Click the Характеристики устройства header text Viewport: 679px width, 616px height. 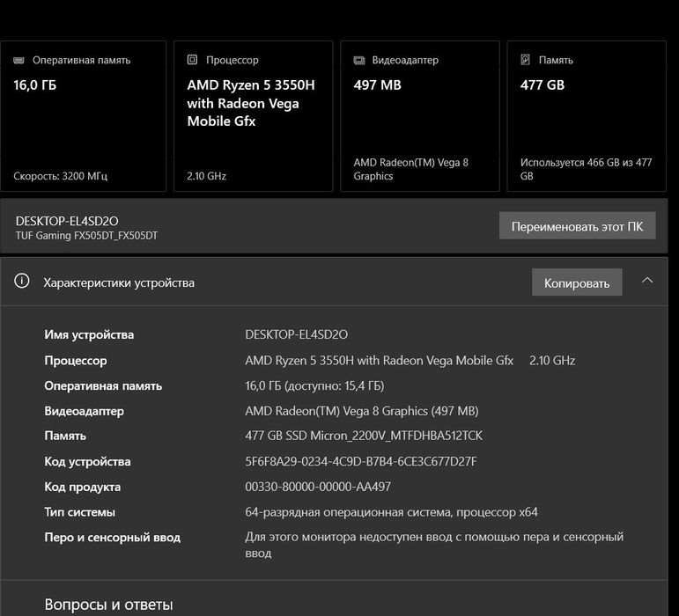[119, 282]
